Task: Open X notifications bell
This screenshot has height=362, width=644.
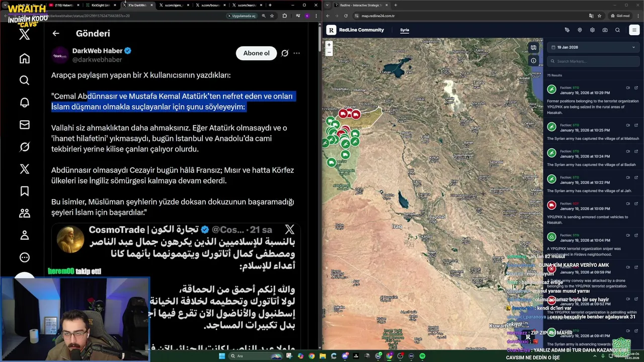Action: coord(25,103)
